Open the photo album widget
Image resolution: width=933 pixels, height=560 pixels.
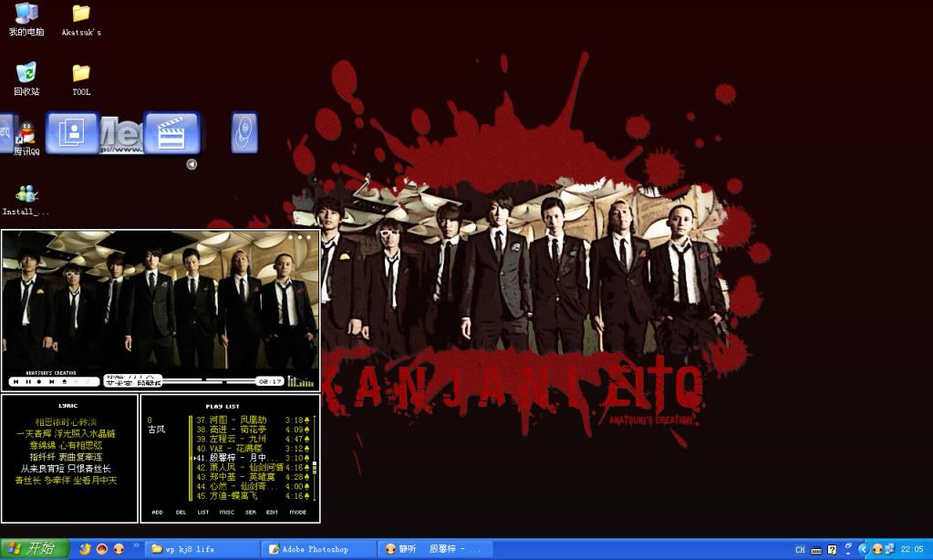pos(72,133)
